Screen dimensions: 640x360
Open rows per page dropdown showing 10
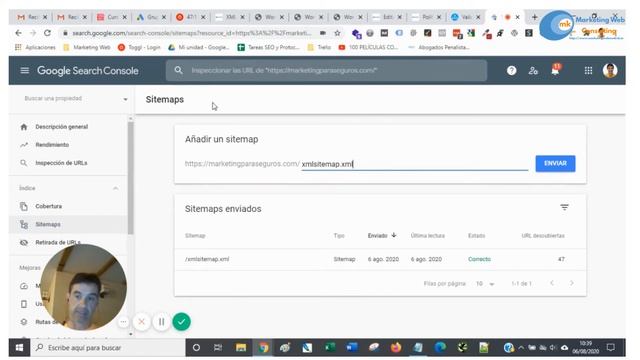pos(485,284)
